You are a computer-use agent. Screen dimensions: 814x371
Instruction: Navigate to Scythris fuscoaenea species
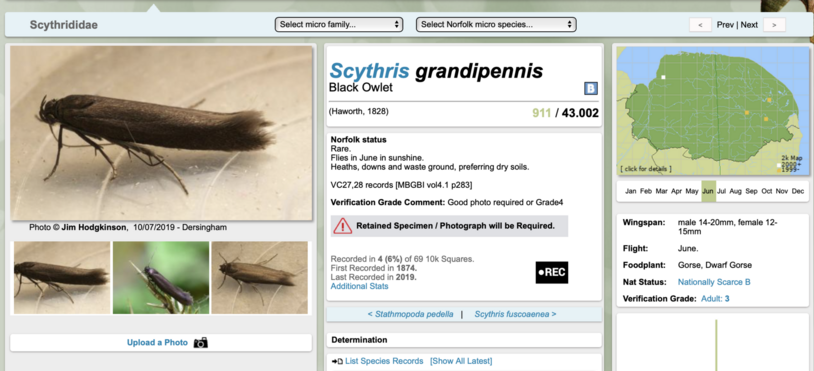point(515,314)
